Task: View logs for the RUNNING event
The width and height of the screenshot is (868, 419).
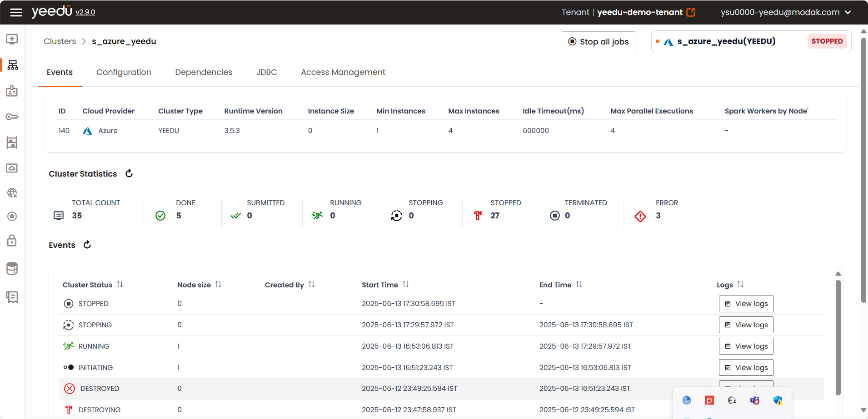Action: pyautogui.click(x=746, y=346)
